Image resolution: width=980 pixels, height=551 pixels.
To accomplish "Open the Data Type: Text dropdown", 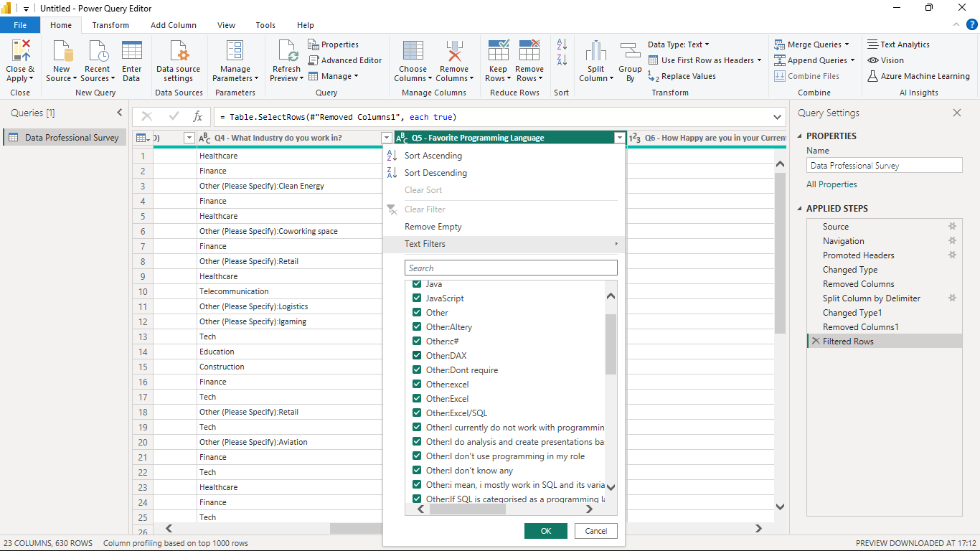I will [679, 44].
